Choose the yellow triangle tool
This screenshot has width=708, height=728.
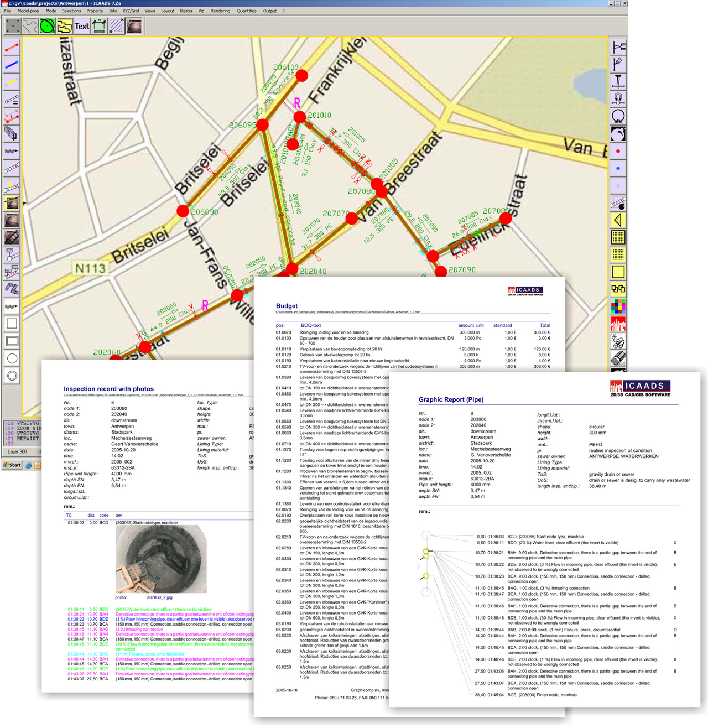click(x=618, y=220)
